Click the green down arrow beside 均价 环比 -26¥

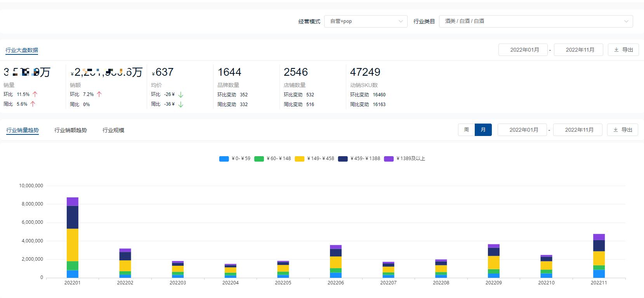(x=181, y=94)
